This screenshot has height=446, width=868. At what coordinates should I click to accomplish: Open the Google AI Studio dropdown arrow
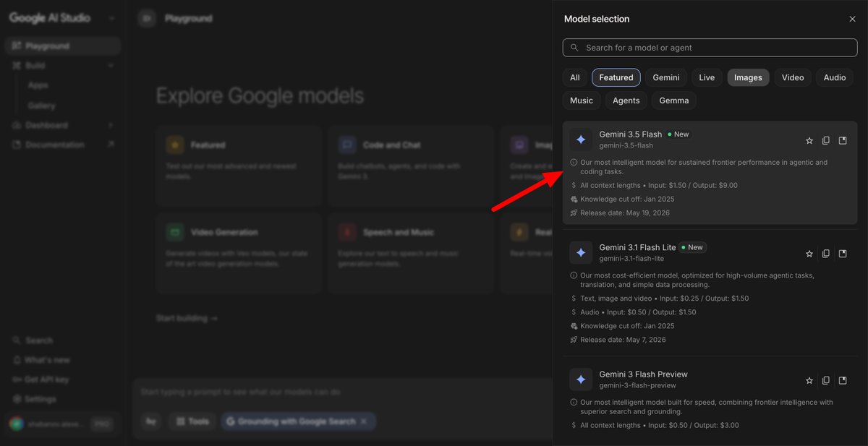pos(111,18)
